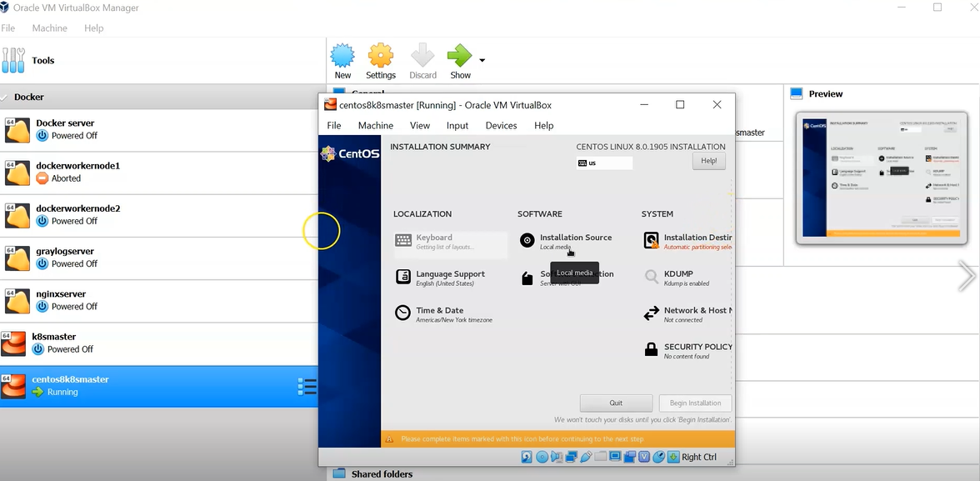Open Machine menu in the VM window
The height and width of the screenshot is (481, 980).
[376, 125]
